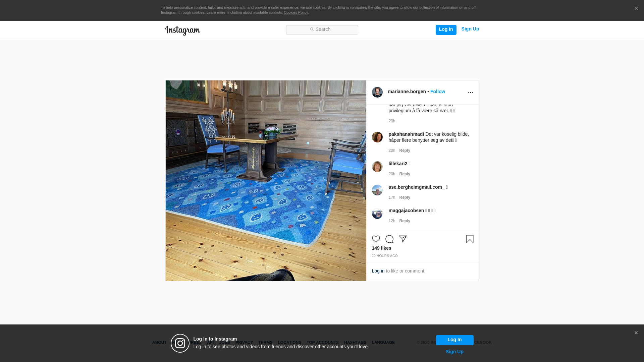
Task: Click the Search input field
Action: [x=322, y=29]
